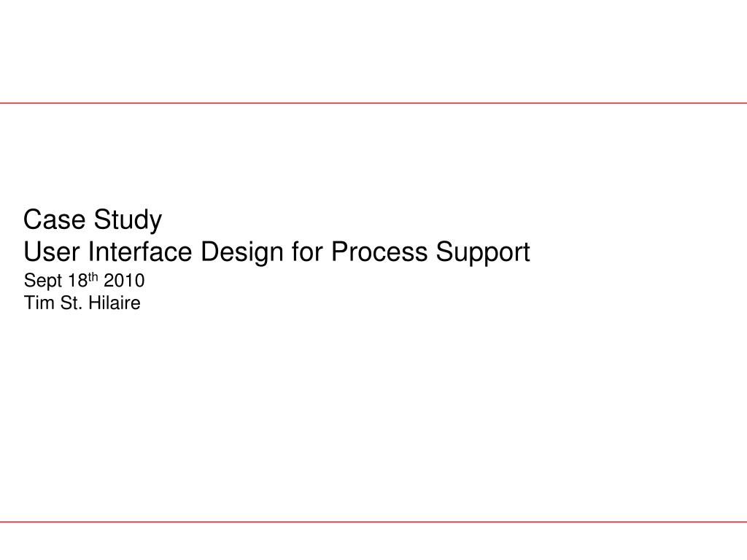This screenshot has height=560, width=747.
Task: Click the capital "P" of "Process"
Action: coord(339,252)
